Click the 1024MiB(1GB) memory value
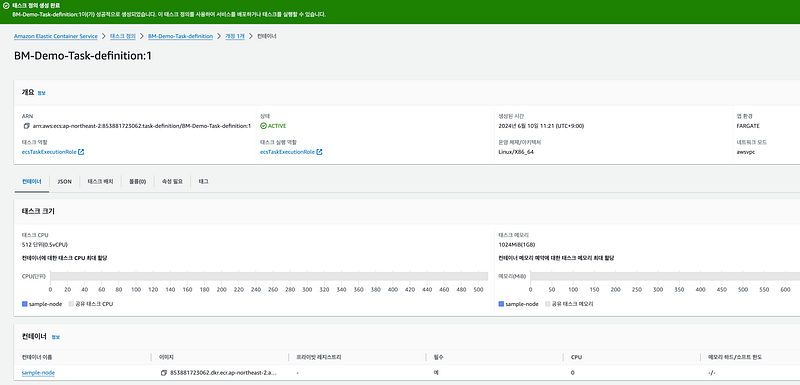The image size is (800, 385). 516,244
